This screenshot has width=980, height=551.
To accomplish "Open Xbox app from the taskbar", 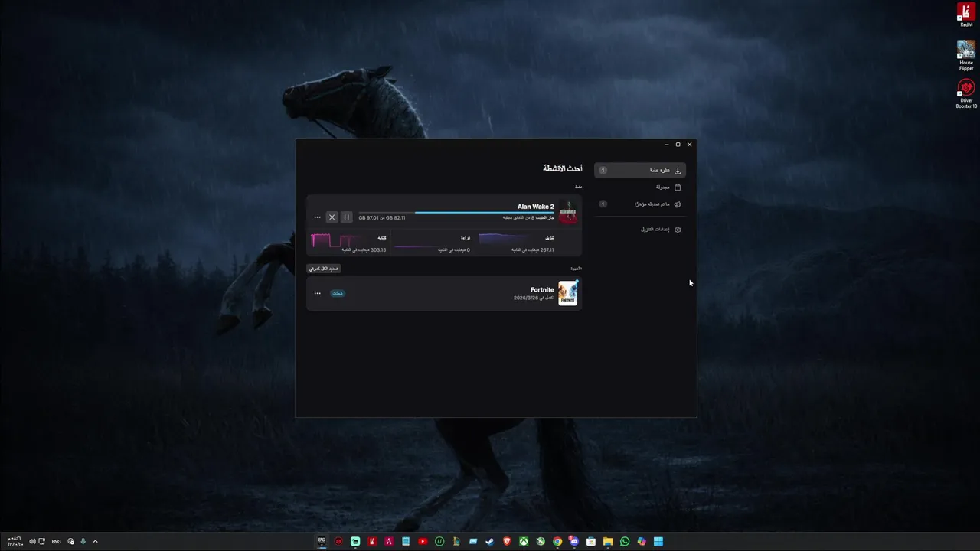I will point(524,541).
